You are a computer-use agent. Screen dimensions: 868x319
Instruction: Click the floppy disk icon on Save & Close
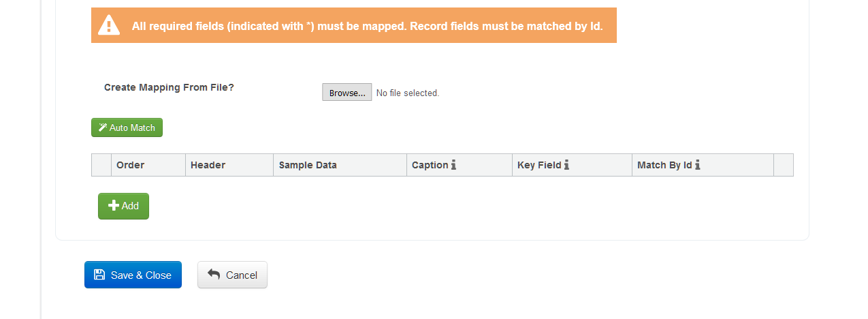99,275
